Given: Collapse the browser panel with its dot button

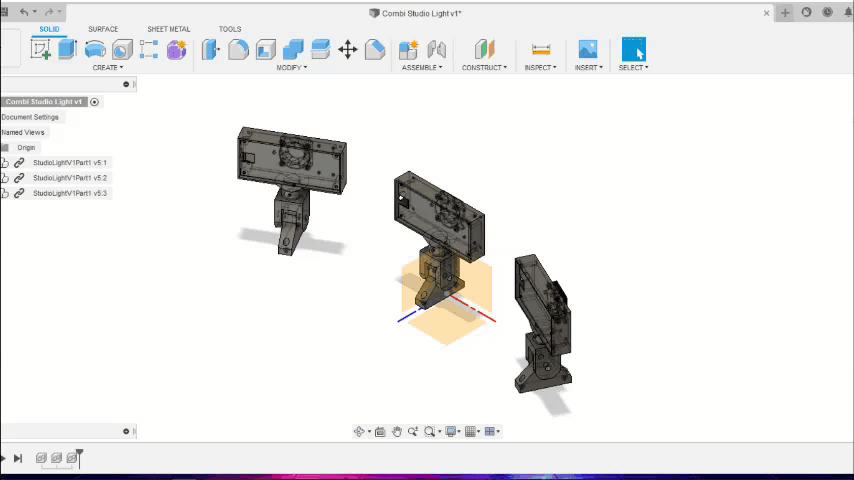Looking at the screenshot, I should point(126,84).
